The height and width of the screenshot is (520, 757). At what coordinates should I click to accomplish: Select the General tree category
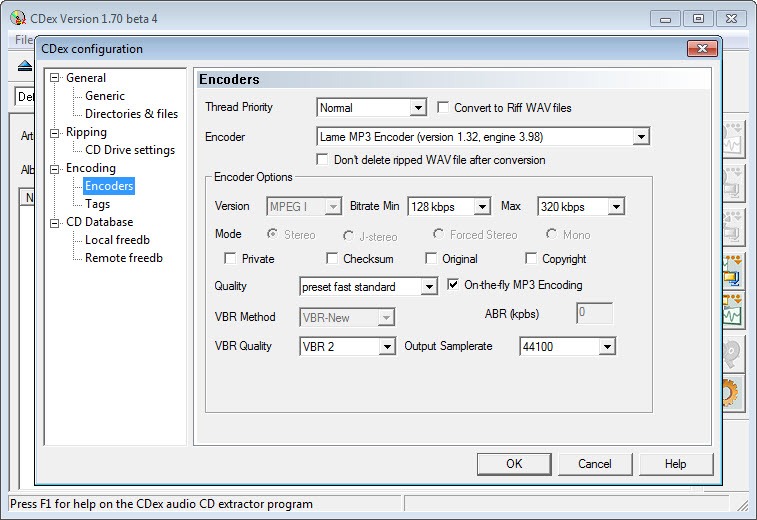pyautogui.click(x=86, y=78)
